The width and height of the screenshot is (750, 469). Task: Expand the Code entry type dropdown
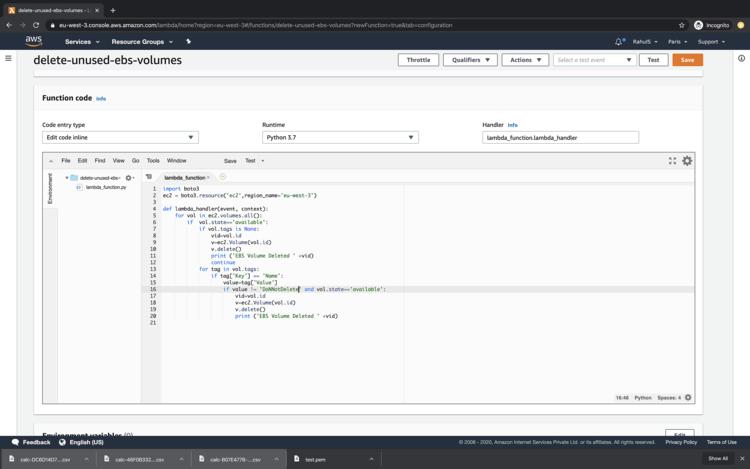(120, 137)
